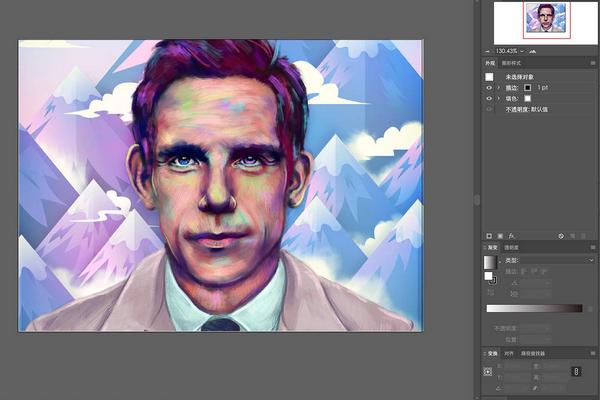
Task: Click the gradient 位置 location field
Action: click(535, 340)
